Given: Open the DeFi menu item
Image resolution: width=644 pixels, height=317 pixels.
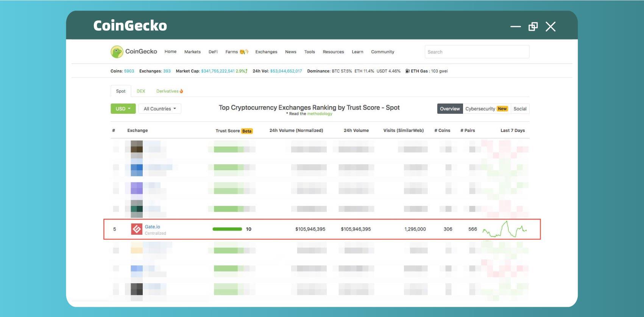Looking at the screenshot, I should point(213,52).
